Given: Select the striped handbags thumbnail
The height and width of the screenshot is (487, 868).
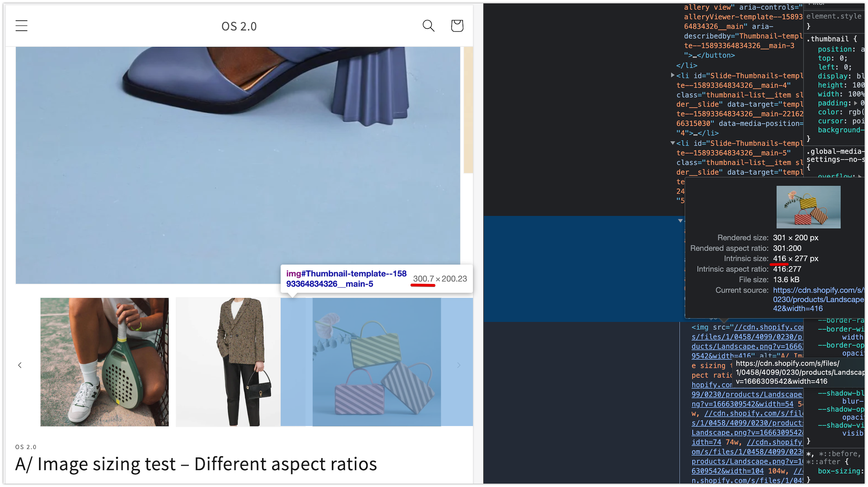Looking at the screenshot, I should (376, 362).
